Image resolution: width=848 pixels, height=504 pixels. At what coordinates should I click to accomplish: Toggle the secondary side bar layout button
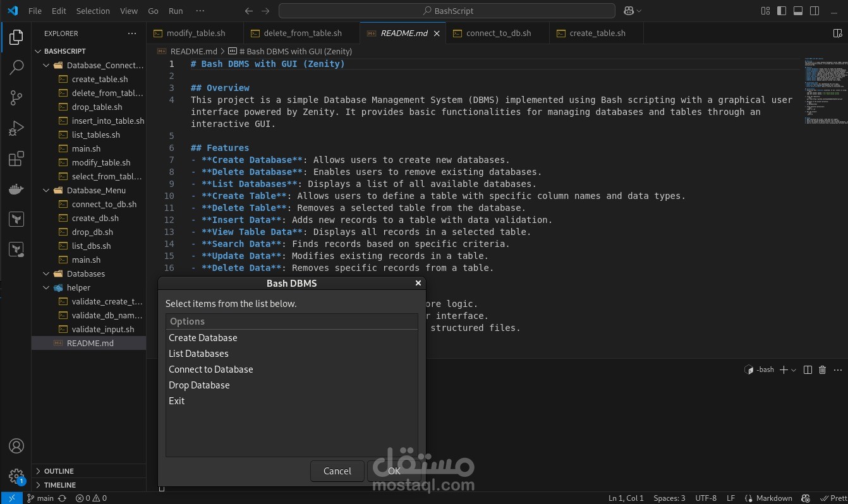point(815,11)
